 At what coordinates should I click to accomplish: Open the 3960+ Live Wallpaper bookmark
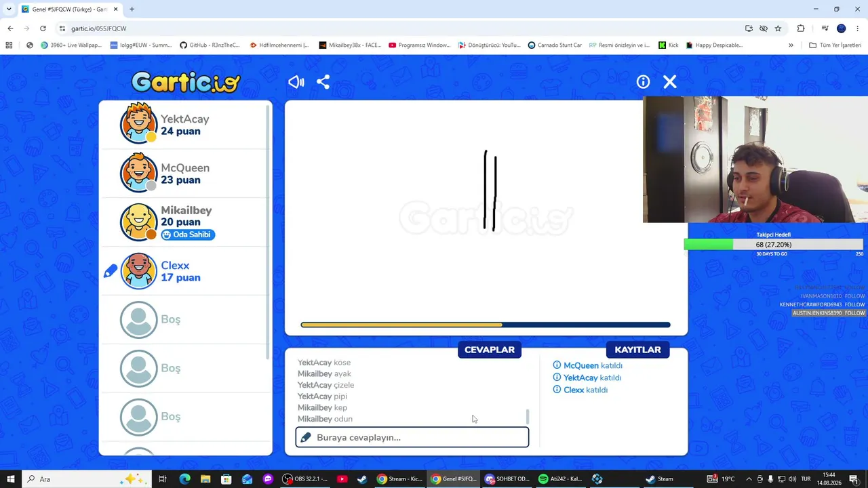(71, 45)
